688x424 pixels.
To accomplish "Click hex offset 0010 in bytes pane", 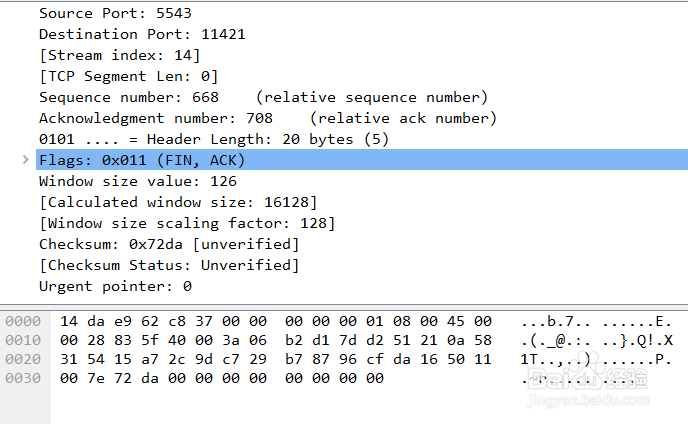I will point(23,340).
